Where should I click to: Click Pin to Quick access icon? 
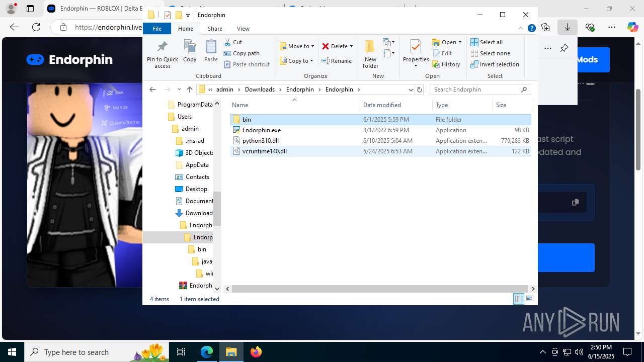pos(163,54)
